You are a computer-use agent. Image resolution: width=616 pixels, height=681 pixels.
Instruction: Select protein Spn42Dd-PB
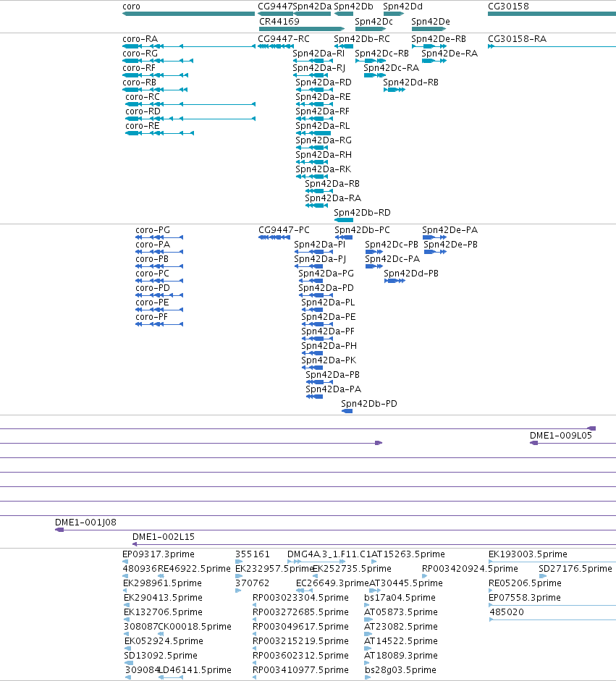[395, 281]
